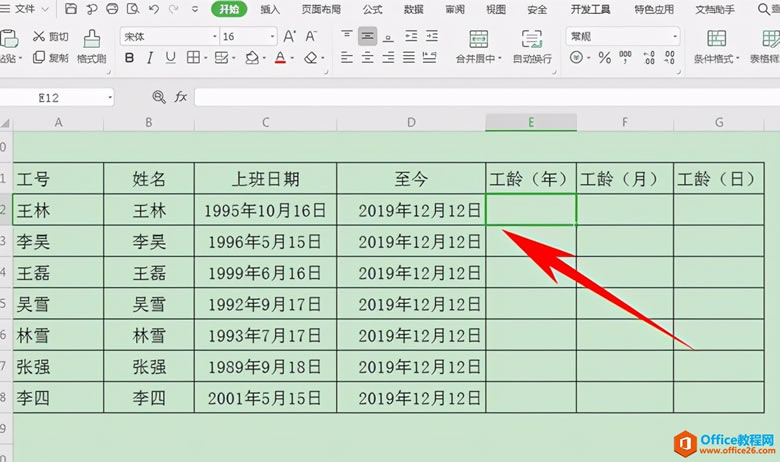Switch to the 数据 (Data) tab

413,9
